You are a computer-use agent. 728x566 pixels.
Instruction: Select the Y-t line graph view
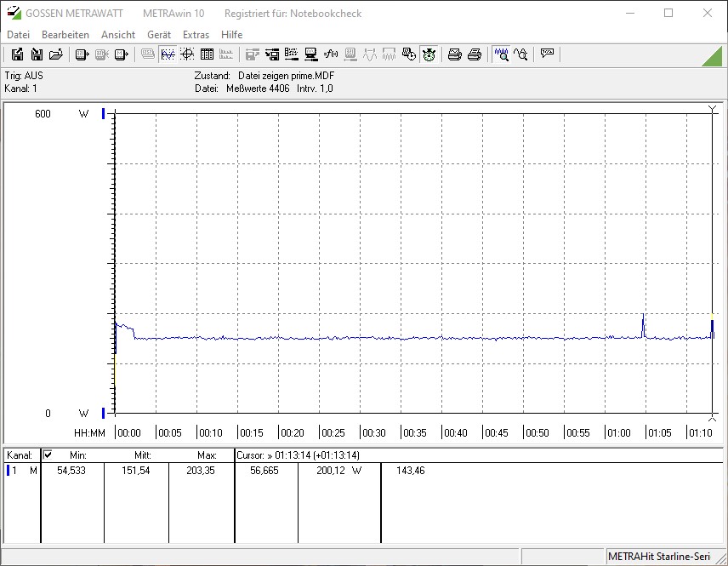168,54
